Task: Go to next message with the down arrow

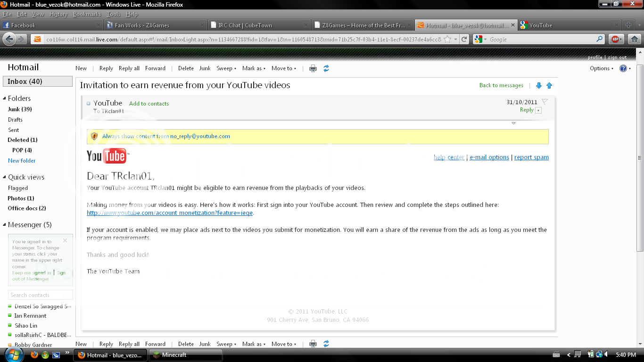Action: click(539, 85)
